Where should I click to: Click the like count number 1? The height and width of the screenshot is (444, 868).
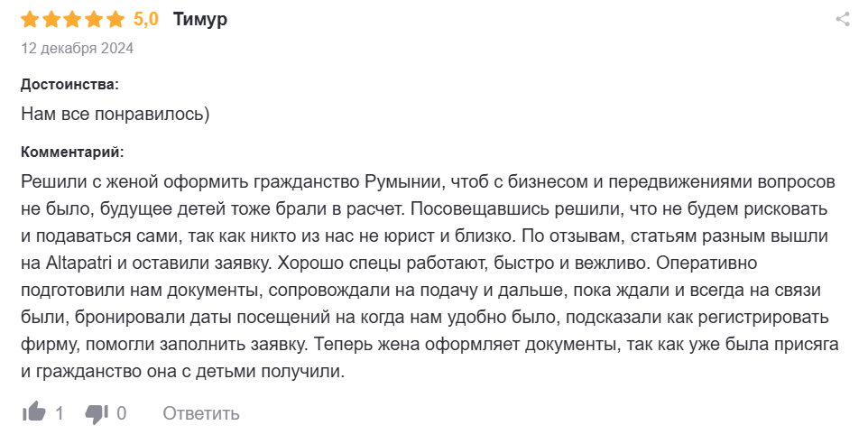click(x=60, y=413)
